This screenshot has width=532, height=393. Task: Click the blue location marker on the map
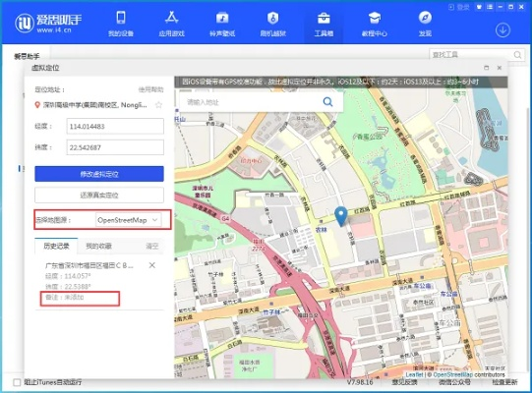[341, 216]
